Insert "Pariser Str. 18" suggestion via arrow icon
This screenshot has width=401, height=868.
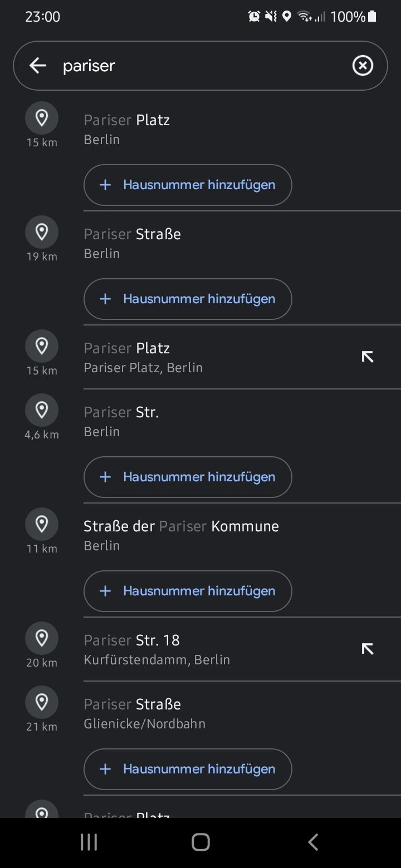367,649
